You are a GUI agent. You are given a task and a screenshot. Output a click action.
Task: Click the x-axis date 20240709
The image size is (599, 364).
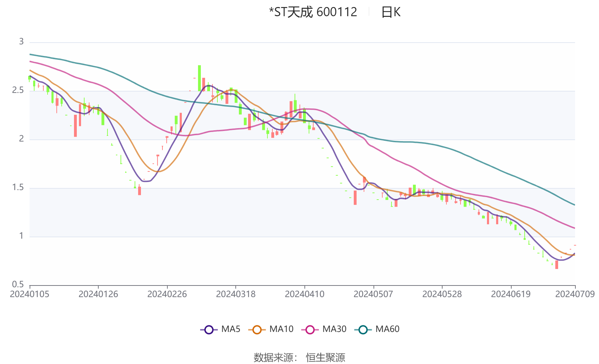[x=575, y=294]
